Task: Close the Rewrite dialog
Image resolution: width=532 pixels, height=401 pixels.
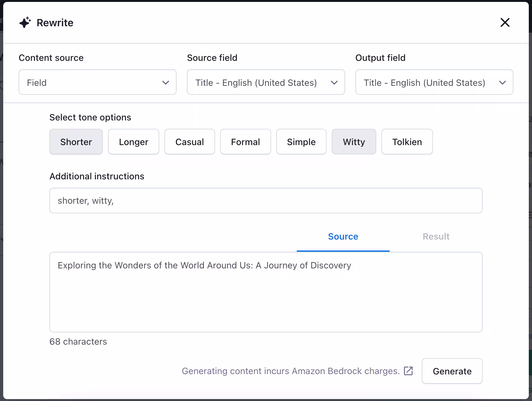Action: [505, 22]
